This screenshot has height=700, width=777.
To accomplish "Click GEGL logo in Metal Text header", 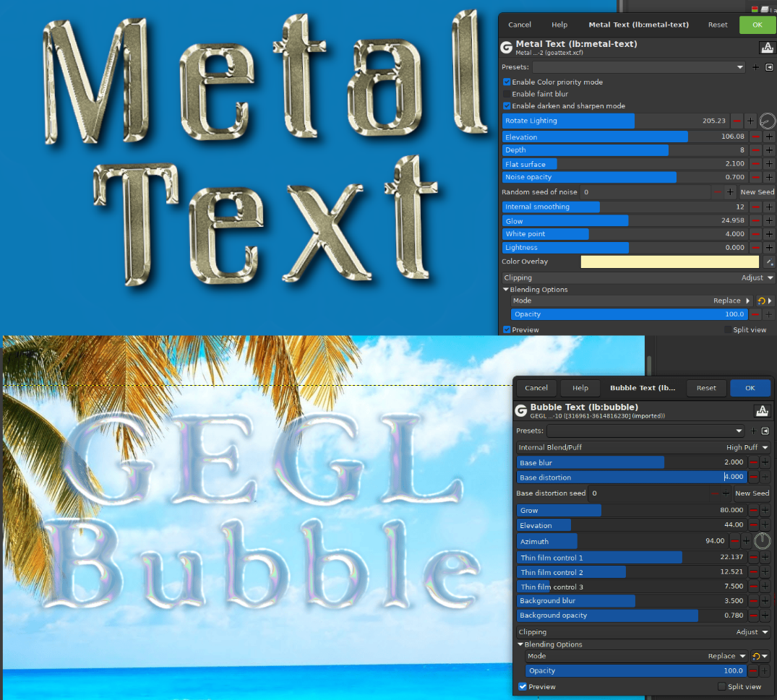I will pos(507,47).
